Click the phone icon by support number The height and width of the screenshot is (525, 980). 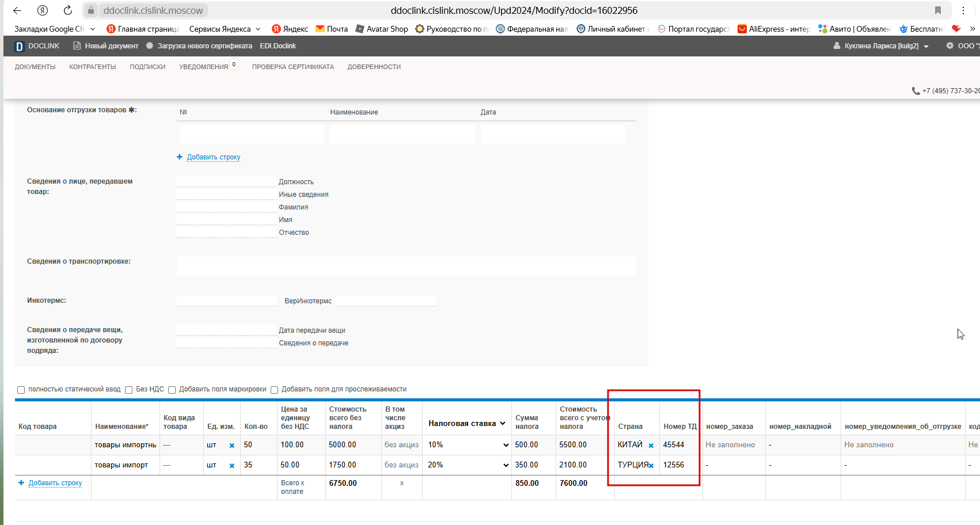(x=916, y=91)
